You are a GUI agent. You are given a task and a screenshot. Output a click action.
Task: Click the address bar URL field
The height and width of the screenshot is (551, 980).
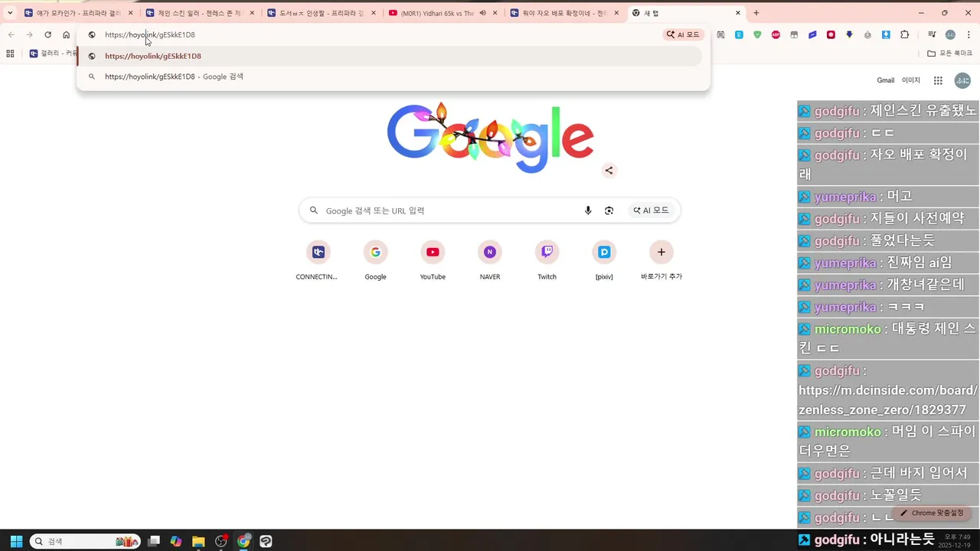(379, 34)
